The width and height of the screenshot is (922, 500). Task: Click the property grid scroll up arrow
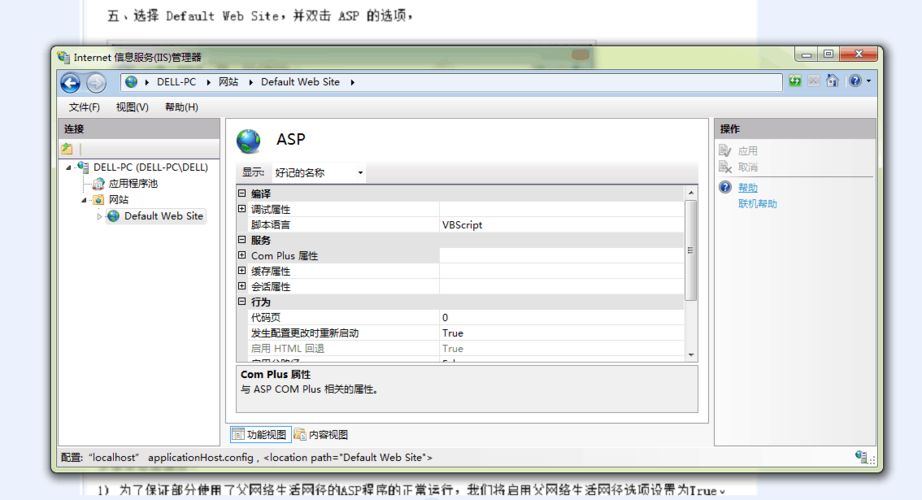[x=691, y=192]
